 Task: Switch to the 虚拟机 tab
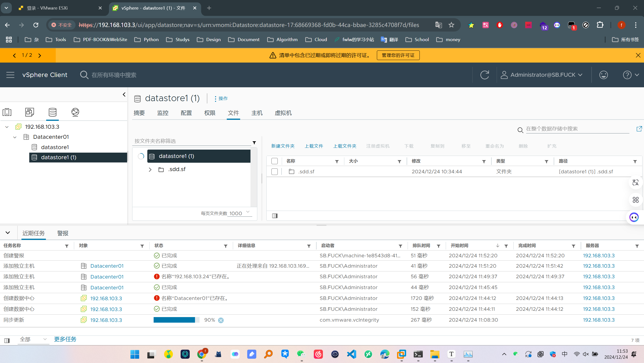point(283,113)
